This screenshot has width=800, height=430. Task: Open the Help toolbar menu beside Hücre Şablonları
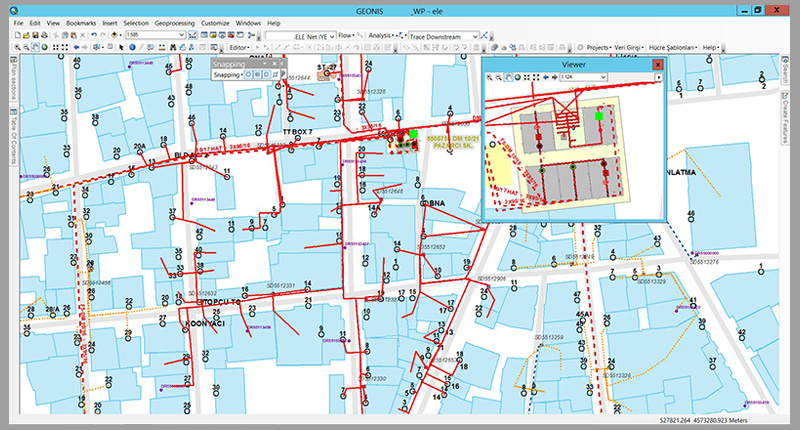coord(711,47)
